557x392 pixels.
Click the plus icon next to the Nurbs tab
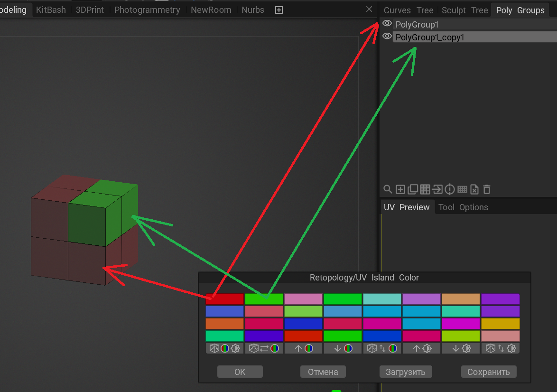tap(278, 9)
